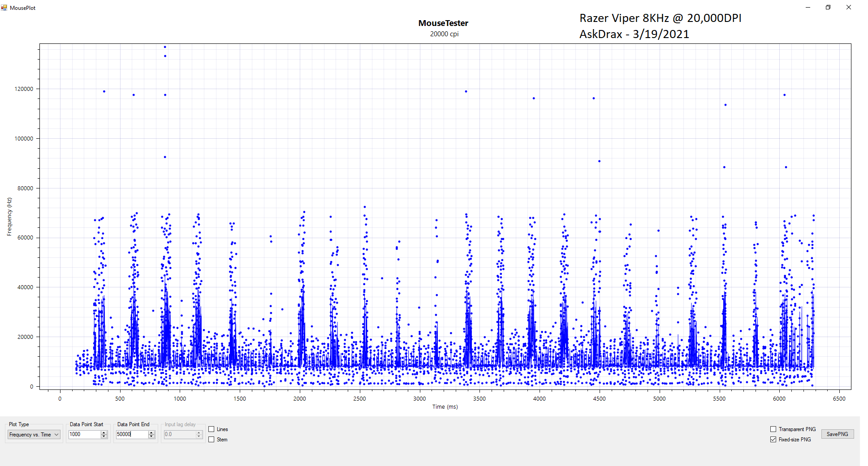This screenshot has width=868, height=466.
Task: Click the Frequency (Hz) axis label
Action: click(x=9, y=217)
